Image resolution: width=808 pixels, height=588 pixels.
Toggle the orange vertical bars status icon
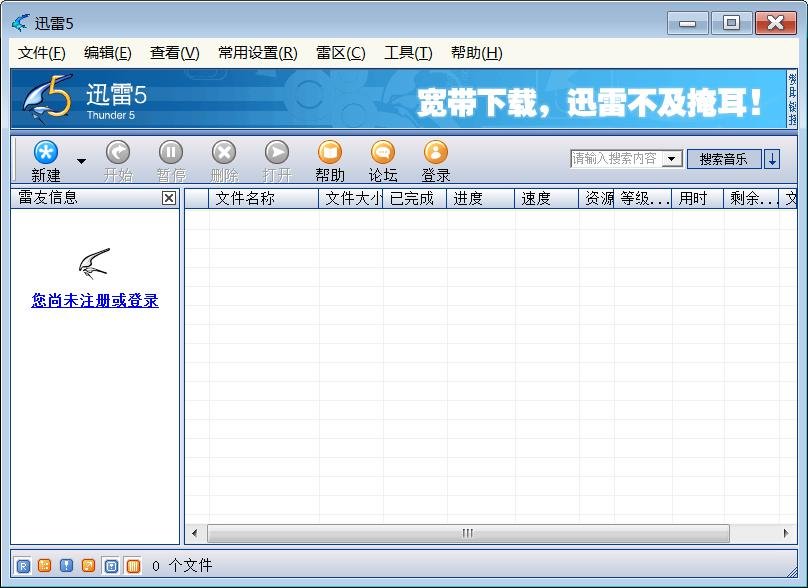point(133,566)
